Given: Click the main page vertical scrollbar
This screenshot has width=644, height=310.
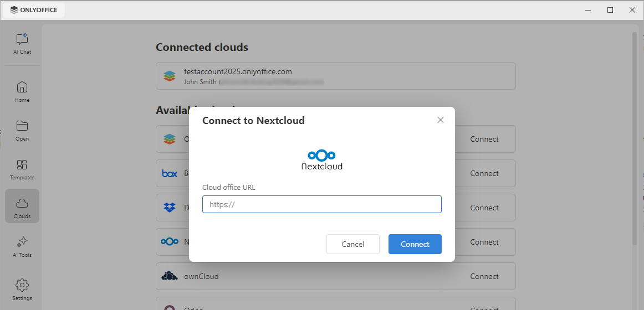Looking at the screenshot, I should click(x=635, y=138).
